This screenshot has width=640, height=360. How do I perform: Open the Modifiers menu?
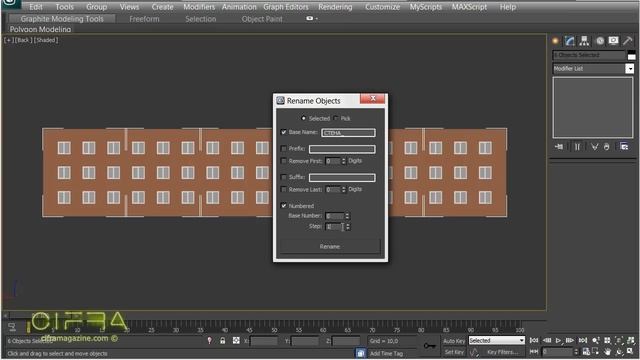(199, 7)
